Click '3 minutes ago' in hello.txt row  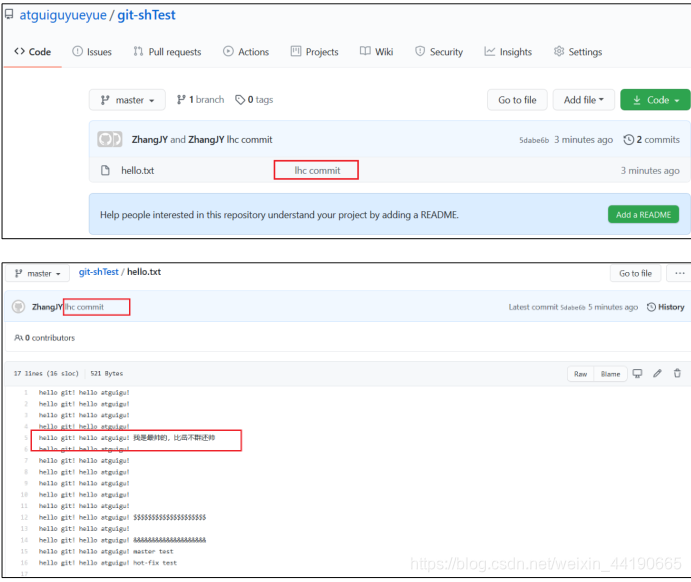[650, 171]
